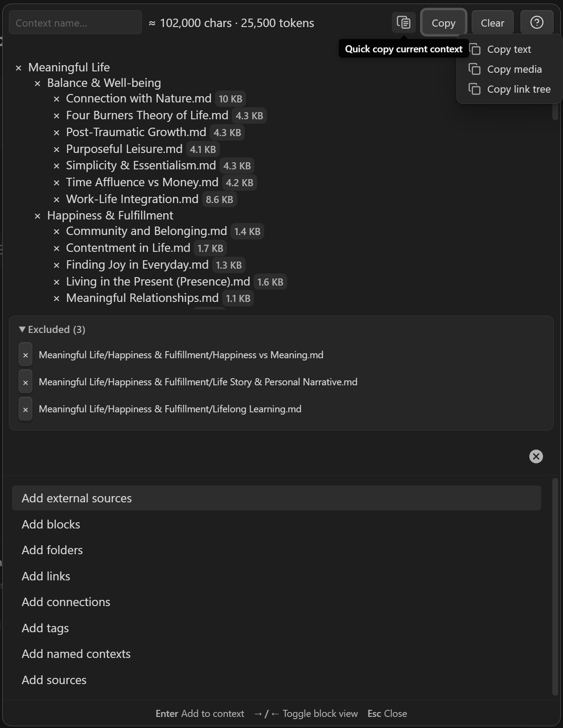Remove the Balance & Well-being folder

(x=38, y=83)
